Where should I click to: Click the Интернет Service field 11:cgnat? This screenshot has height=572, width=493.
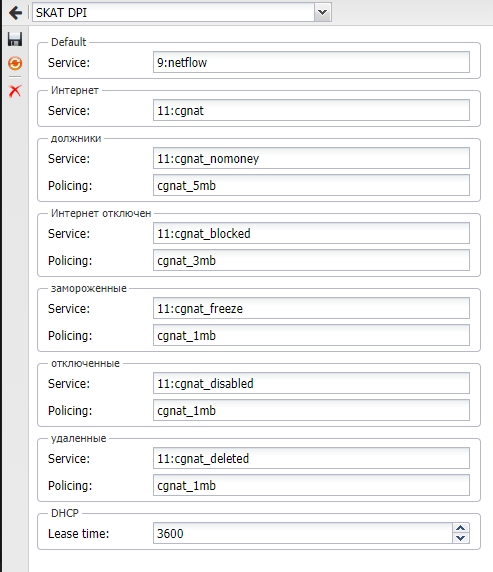pyautogui.click(x=311, y=110)
